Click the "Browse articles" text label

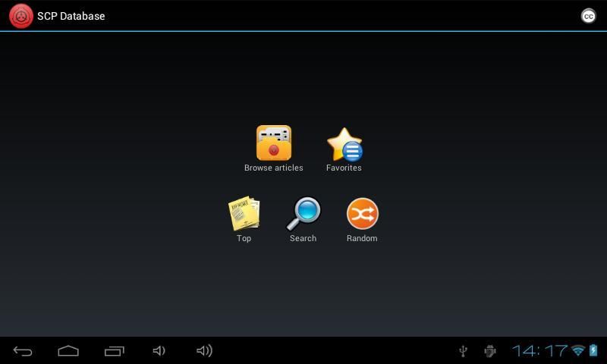click(x=273, y=168)
